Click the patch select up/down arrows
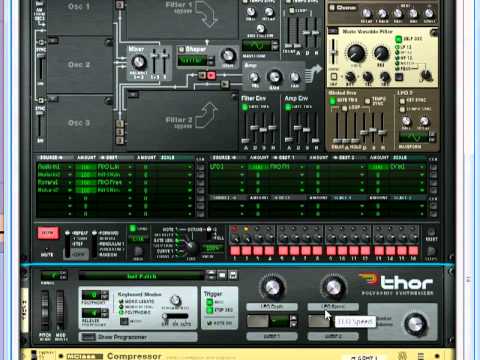The height and width of the screenshot is (360, 480). 211,275
